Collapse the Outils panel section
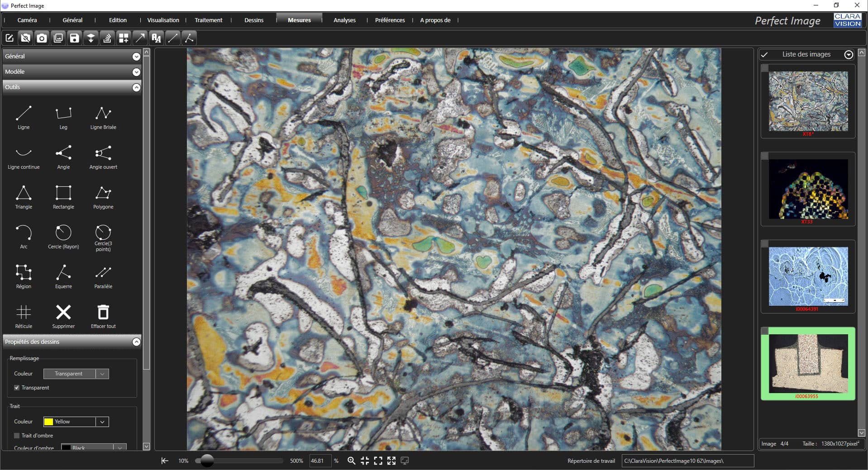The width and height of the screenshot is (868, 470). (136, 87)
